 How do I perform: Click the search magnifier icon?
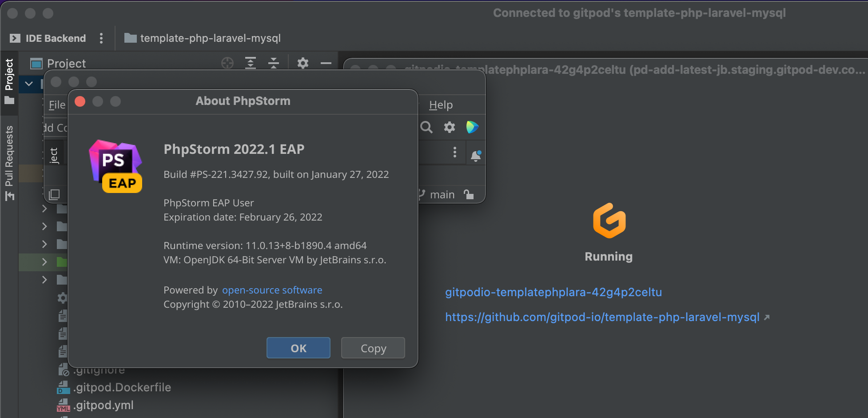pyautogui.click(x=426, y=127)
